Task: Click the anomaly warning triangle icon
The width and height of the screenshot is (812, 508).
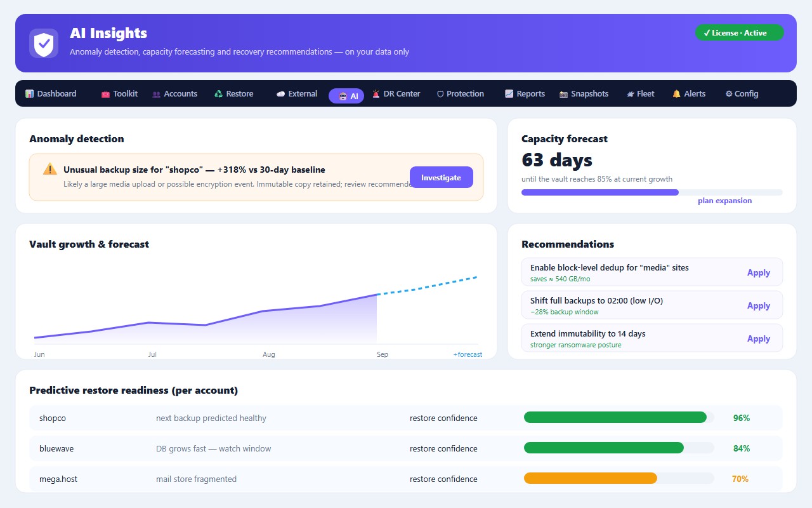Action: tap(50, 169)
